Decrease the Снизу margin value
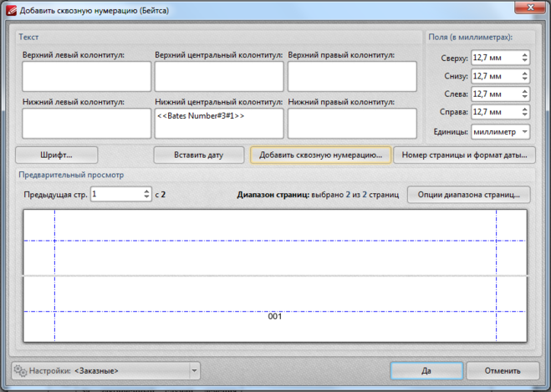 click(524, 79)
